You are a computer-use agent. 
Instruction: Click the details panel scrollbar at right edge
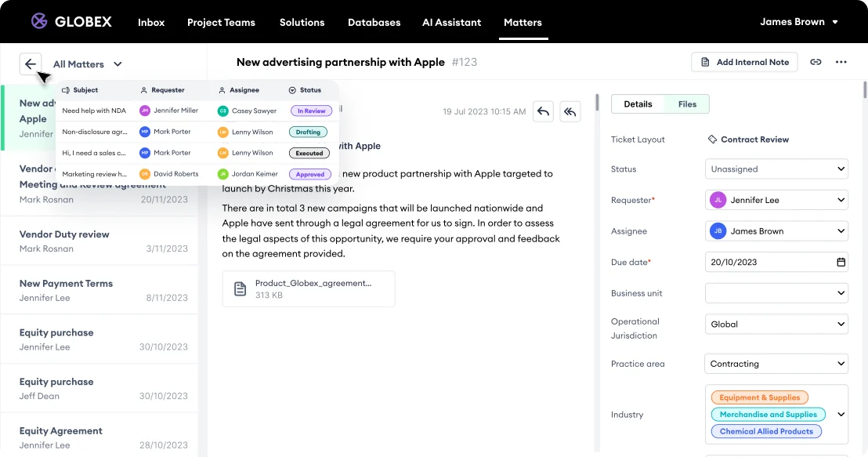click(x=865, y=90)
